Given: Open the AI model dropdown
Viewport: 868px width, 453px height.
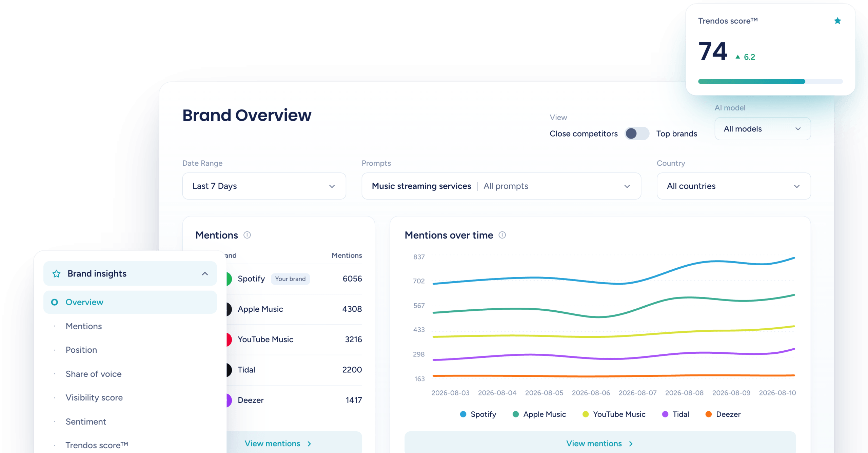Looking at the screenshot, I should tap(763, 129).
